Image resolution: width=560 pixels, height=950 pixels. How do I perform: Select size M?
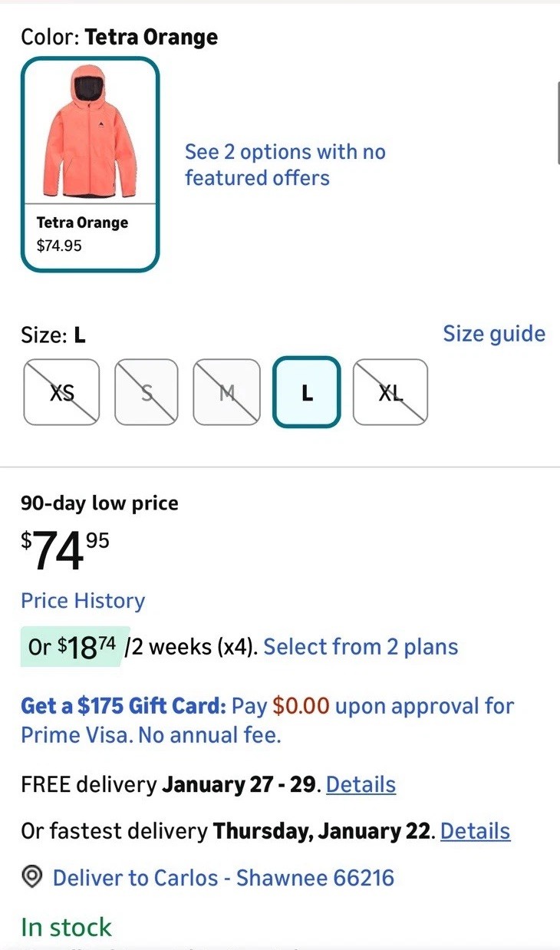[x=226, y=392]
